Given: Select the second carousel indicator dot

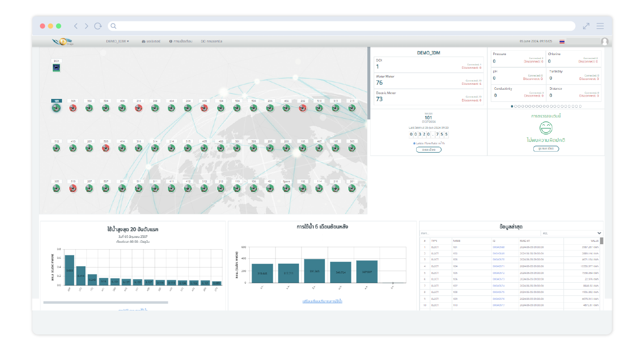Looking at the screenshot, I should [516, 106].
